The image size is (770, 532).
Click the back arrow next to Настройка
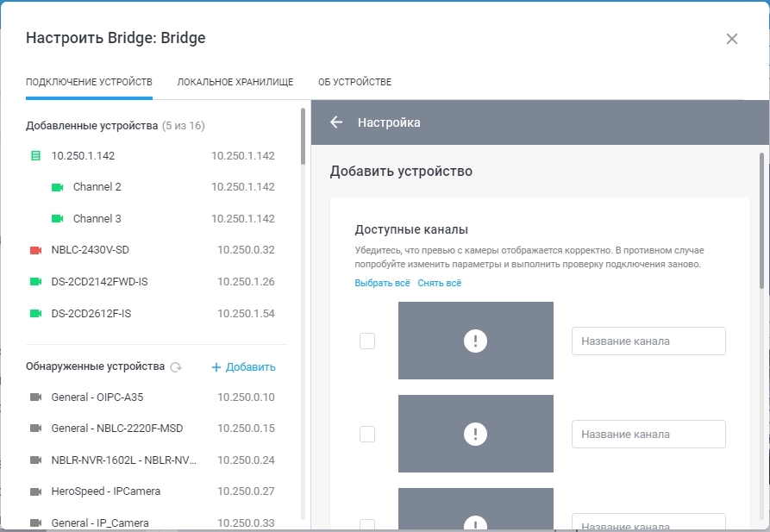click(x=336, y=122)
